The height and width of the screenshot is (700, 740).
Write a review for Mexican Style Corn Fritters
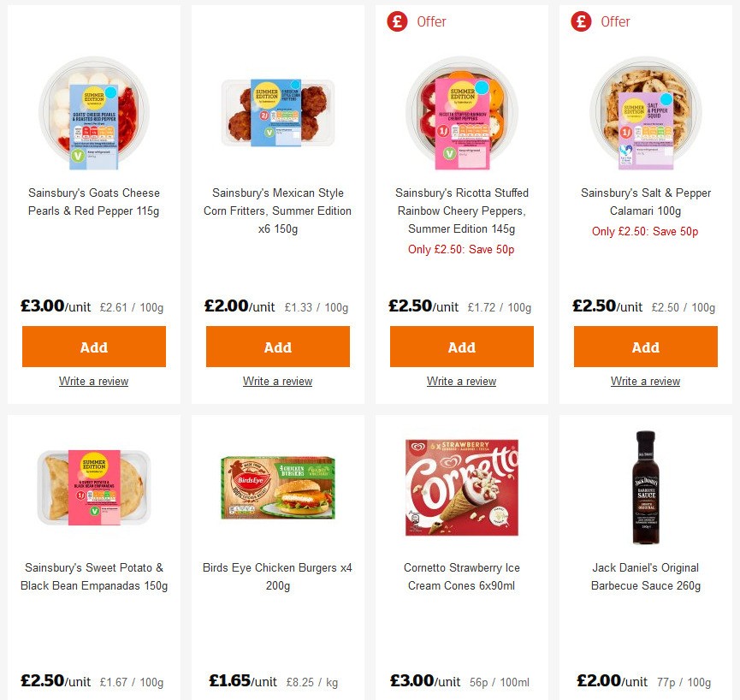click(277, 381)
